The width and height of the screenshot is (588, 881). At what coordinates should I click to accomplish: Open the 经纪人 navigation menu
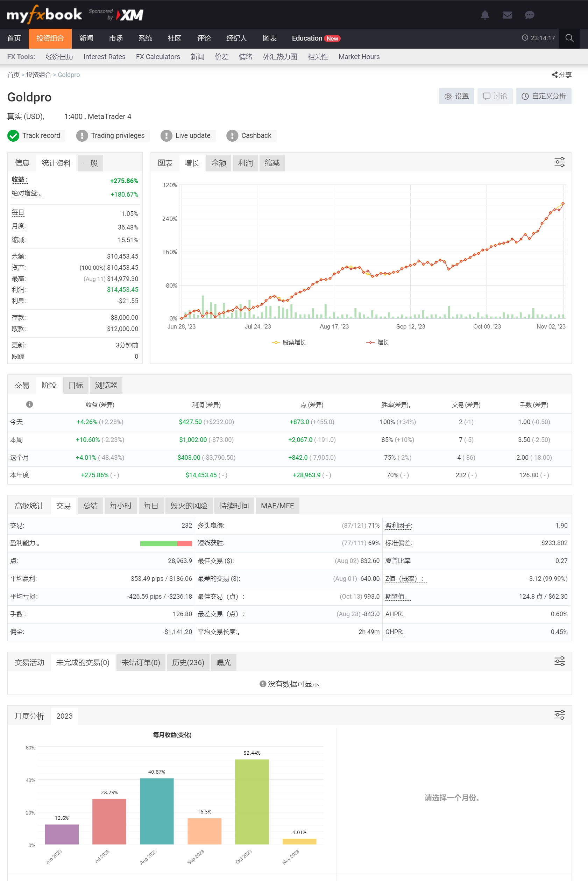pos(236,38)
